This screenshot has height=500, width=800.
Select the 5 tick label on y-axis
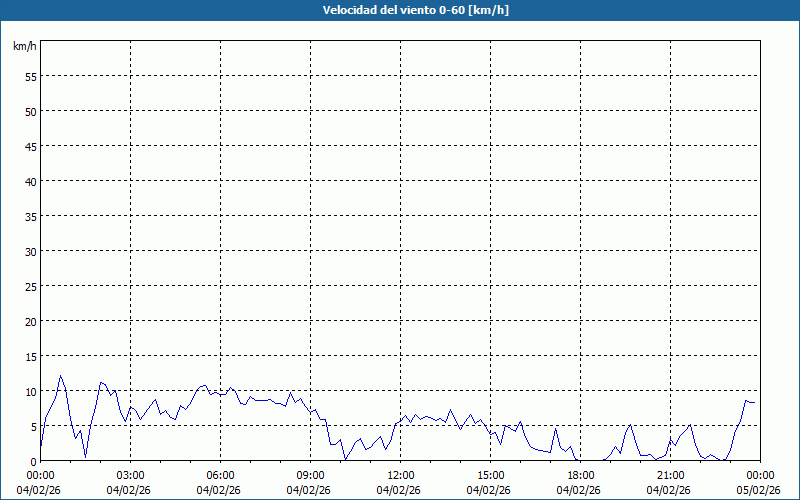(x=33, y=426)
